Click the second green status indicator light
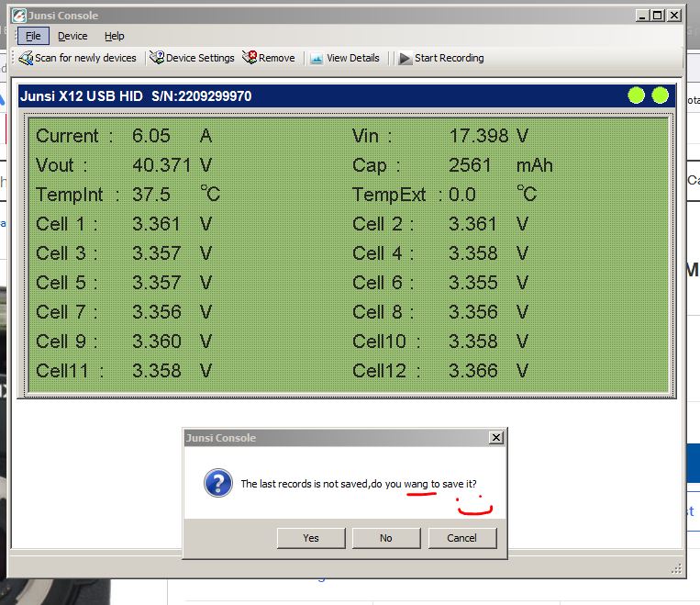The width and height of the screenshot is (700, 605). pyautogui.click(x=661, y=95)
